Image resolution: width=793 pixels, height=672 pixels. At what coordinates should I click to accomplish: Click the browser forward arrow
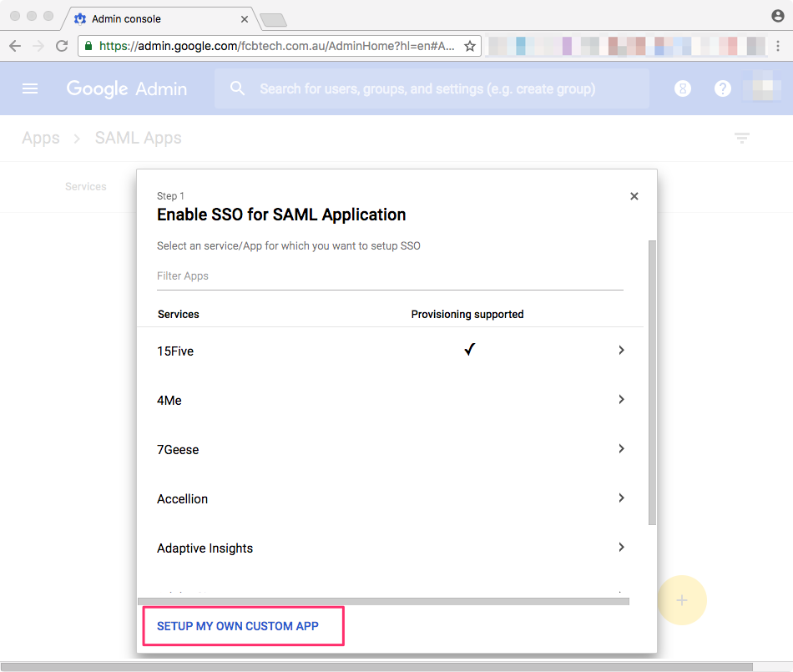click(x=38, y=46)
